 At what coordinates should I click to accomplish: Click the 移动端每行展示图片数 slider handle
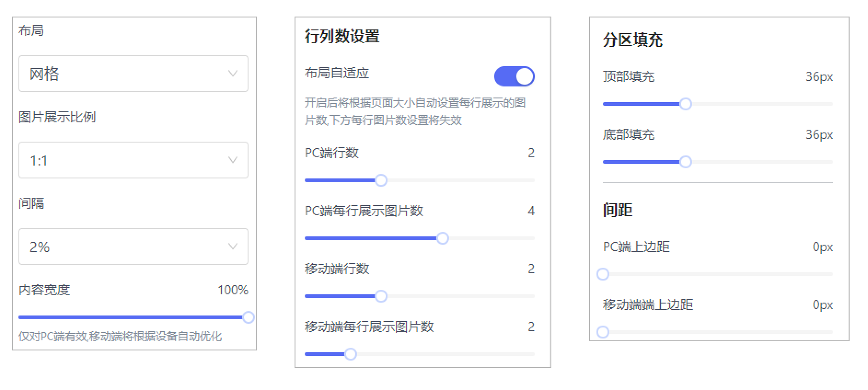point(350,354)
